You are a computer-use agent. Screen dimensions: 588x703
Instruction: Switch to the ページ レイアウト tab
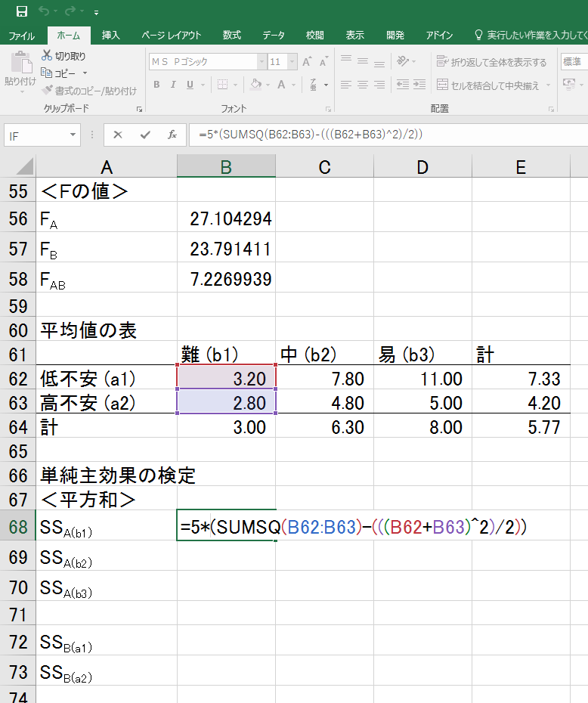172,35
